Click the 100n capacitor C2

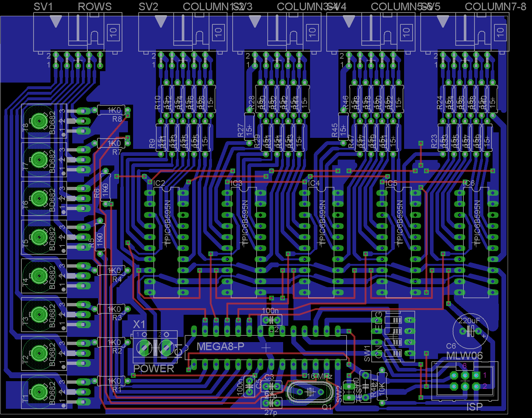271,320
